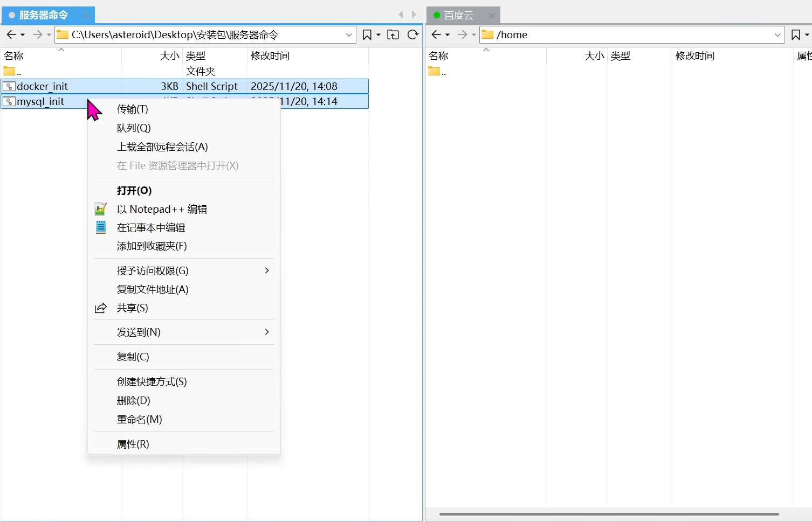Click the refresh icon in local panel
812x522 pixels.
pyautogui.click(x=413, y=35)
